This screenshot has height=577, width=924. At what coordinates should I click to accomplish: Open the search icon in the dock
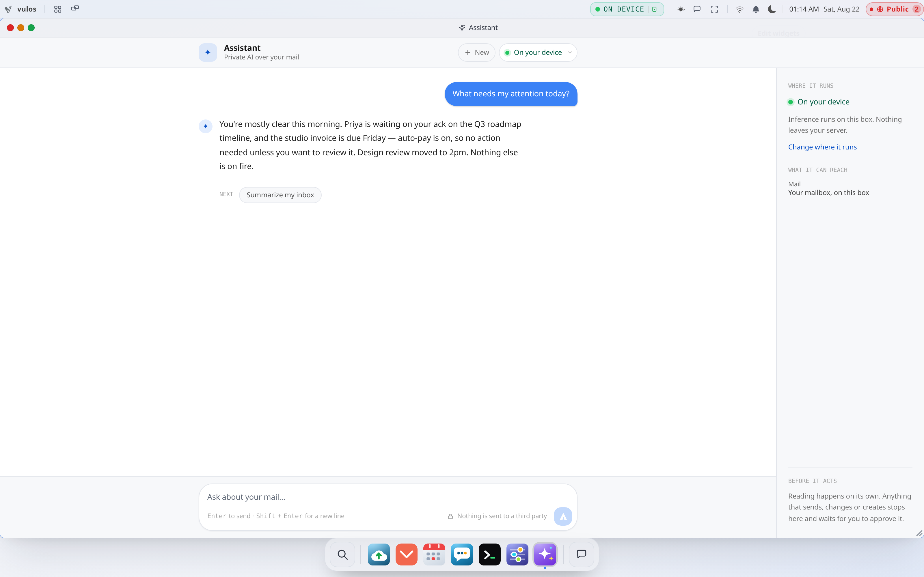pyautogui.click(x=342, y=554)
